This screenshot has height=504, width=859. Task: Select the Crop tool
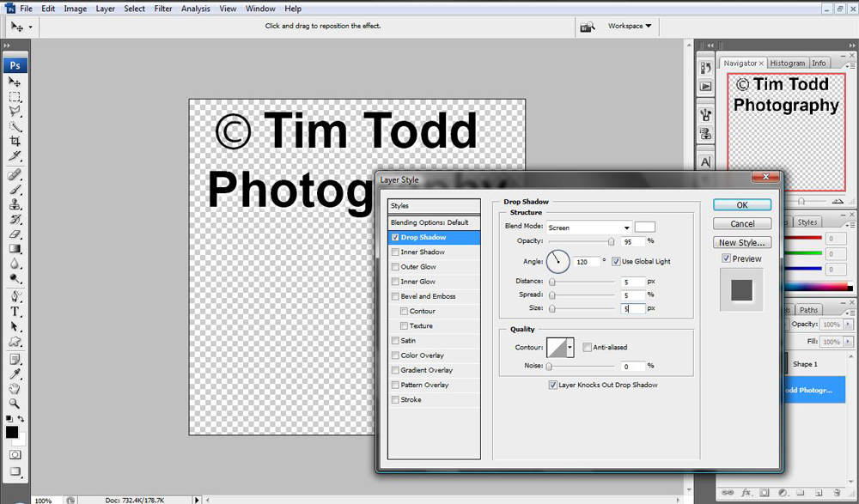click(x=15, y=142)
